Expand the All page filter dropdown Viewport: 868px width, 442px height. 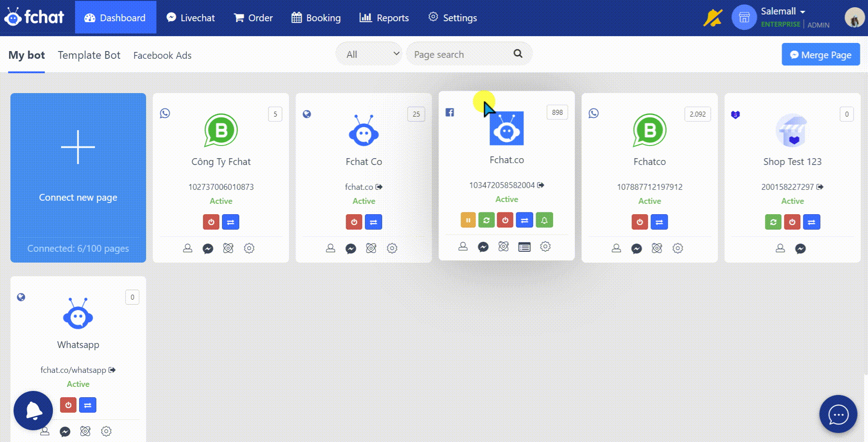pos(369,54)
